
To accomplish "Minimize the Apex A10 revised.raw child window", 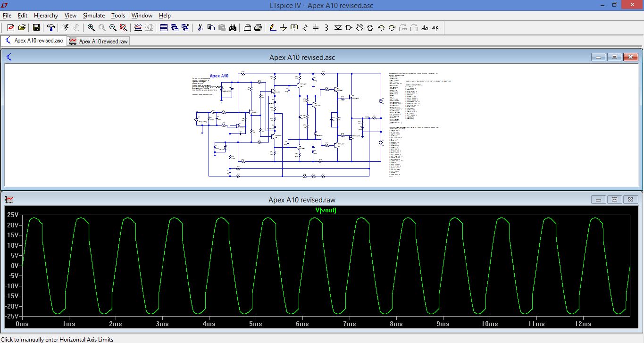I will pos(598,200).
